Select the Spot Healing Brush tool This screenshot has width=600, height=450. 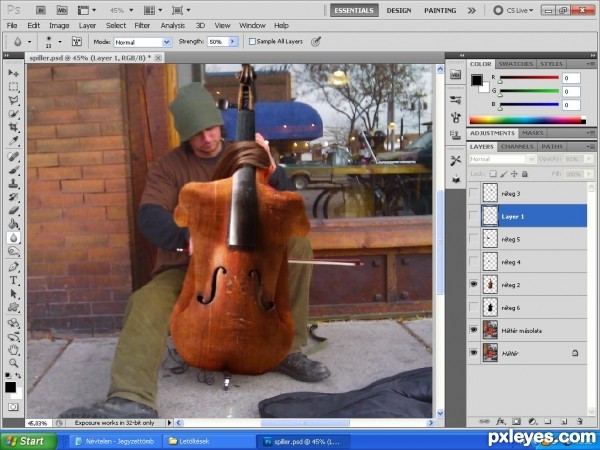coord(13,157)
